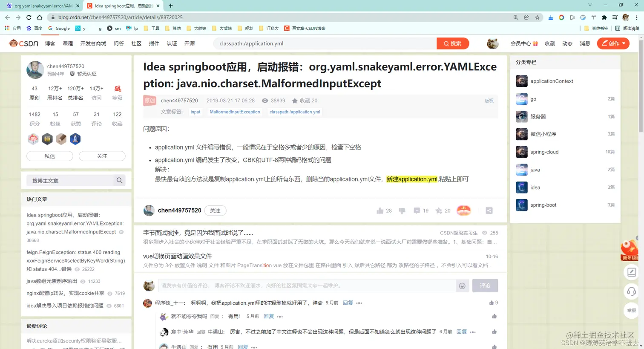Open the spring-cloud column in 分类专栏

point(544,152)
